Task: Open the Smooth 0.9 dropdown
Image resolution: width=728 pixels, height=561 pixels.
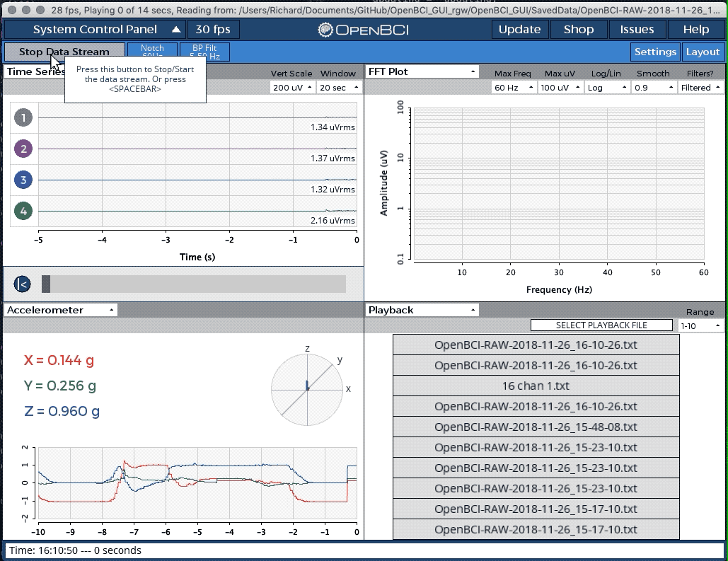Action: [x=652, y=87]
